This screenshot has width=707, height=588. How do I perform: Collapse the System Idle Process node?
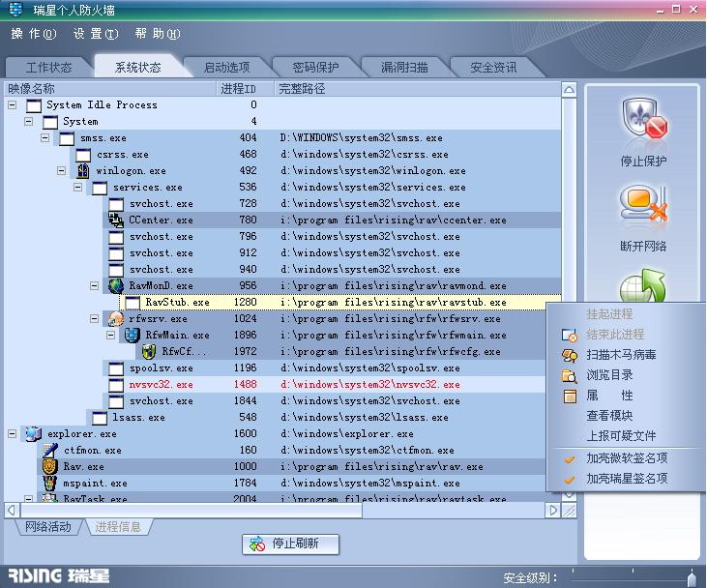tap(13, 104)
